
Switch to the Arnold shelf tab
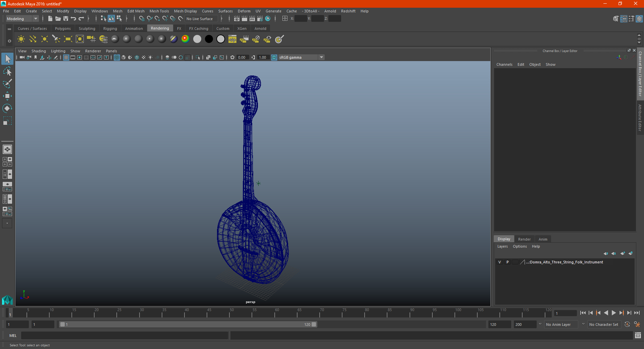(x=260, y=29)
